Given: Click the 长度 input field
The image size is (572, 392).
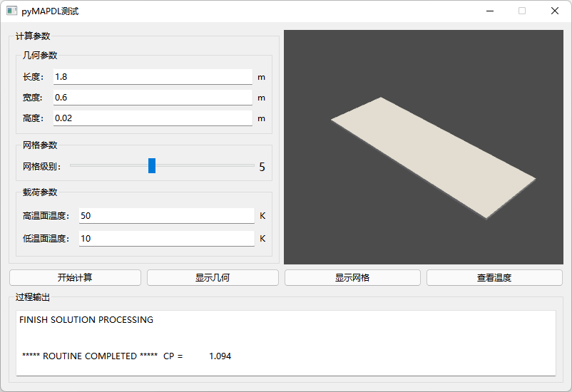Looking at the screenshot, I should 153,77.
